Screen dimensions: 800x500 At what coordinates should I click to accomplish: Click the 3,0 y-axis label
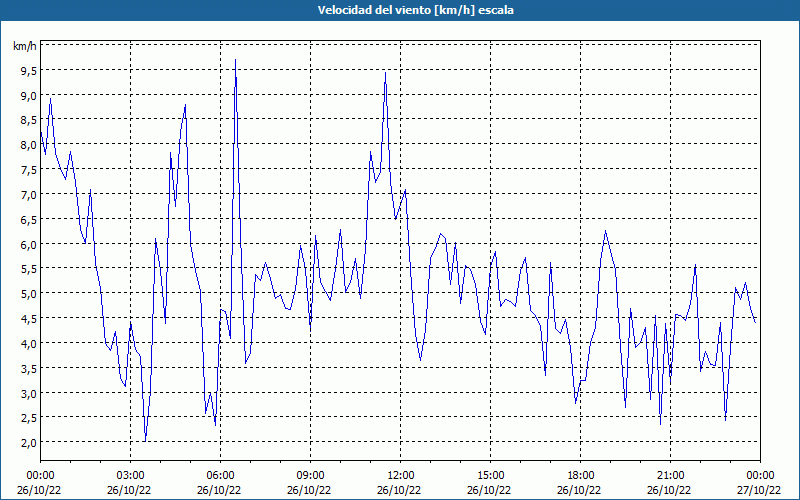click(28, 393)
